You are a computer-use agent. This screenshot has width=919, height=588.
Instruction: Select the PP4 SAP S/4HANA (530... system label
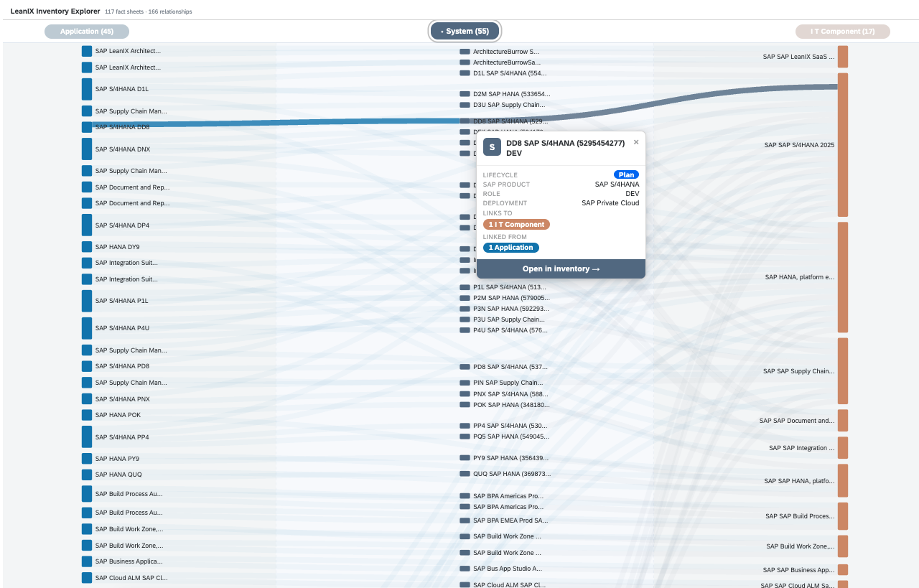[510, 426]
